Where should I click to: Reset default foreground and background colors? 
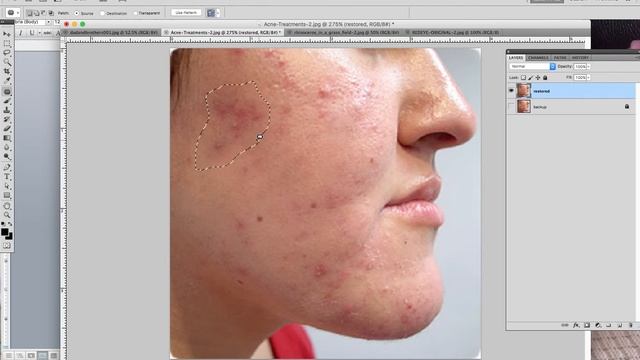[3, 224]
